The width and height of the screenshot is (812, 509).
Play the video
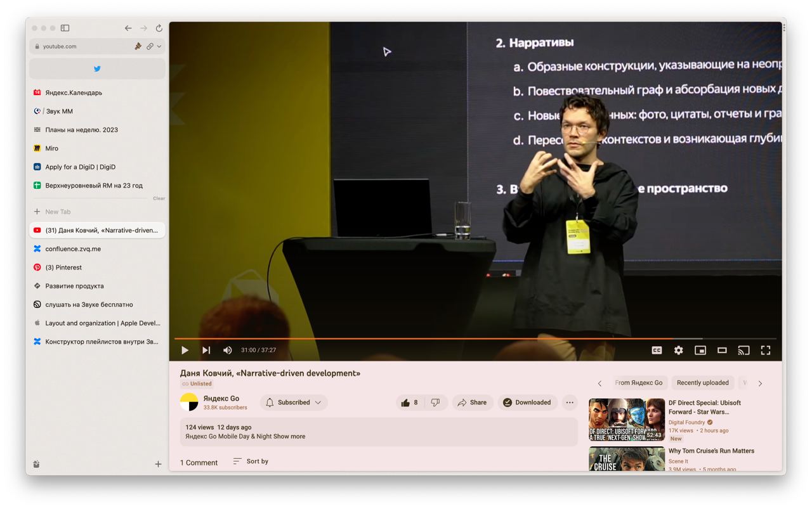coord(185,350)
